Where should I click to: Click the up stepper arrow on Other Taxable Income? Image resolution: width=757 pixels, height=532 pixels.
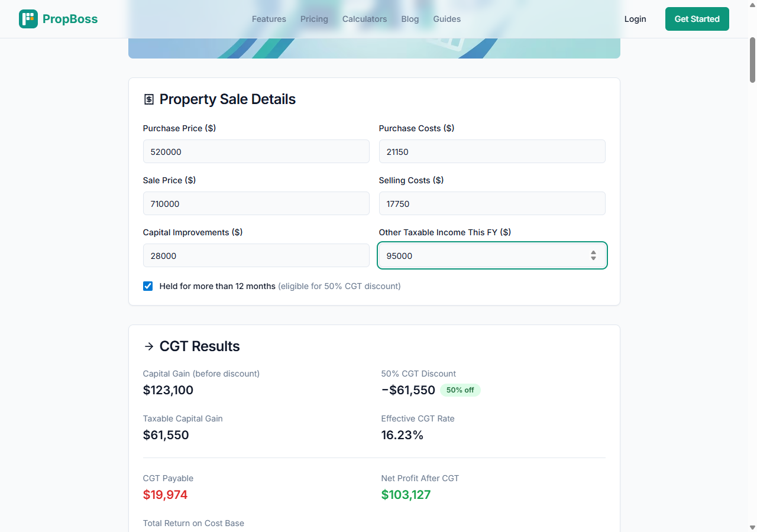(593, 252)
